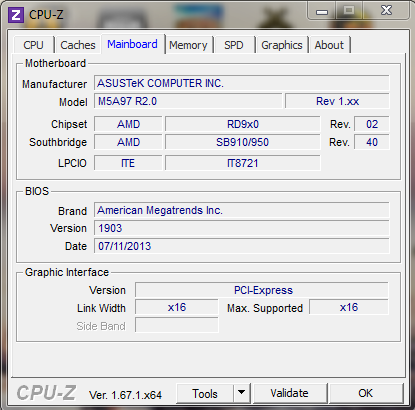Click the BIOS Version value 1903
415x410 pixels.
pyautogui.click(x=242, y=228)
